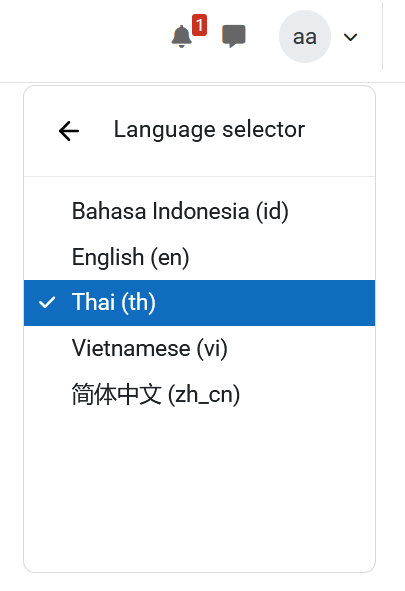Go back using the left arrow

(x=69, y=131)
